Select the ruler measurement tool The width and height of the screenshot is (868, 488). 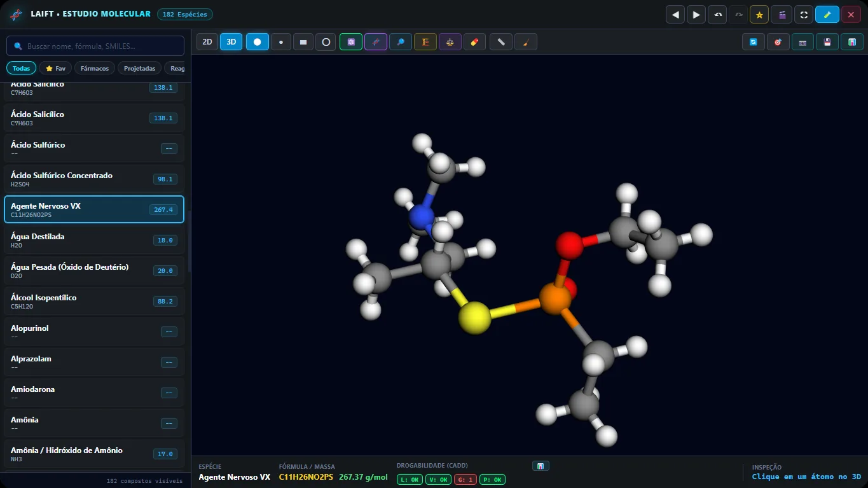[x=501, y=42]
